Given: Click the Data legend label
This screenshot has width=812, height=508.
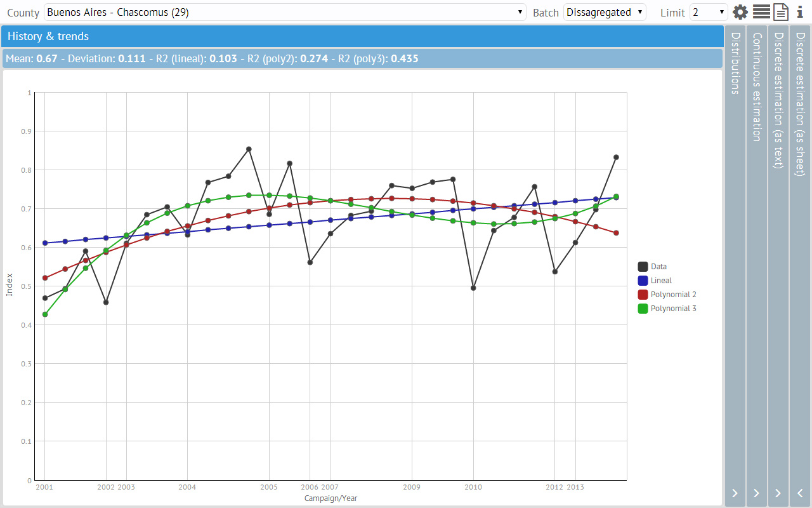Looking at the screenshot, I should 658,267.
